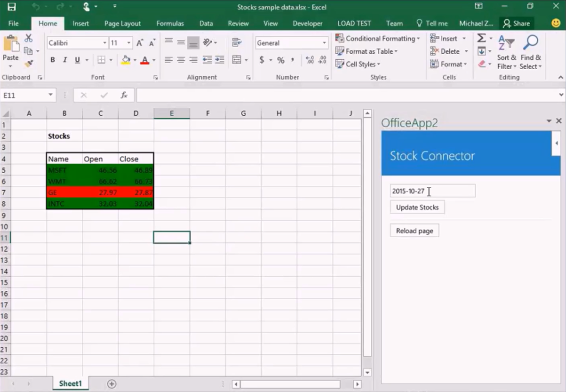Toggle Middle Align button

point(181,42)
